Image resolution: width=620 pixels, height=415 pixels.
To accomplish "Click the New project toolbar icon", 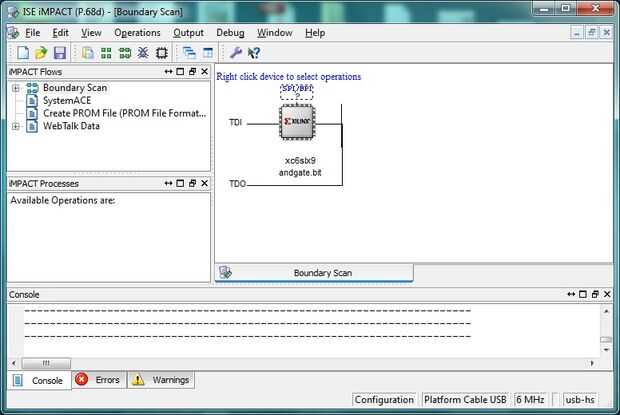I will pos(23,53).
